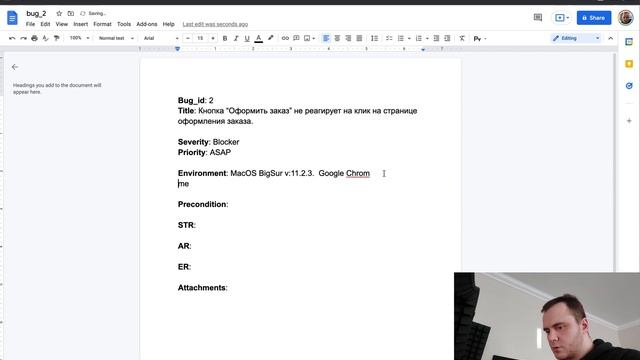Click the Undo icon
The image size is (640, 360).
click(12, 38)
